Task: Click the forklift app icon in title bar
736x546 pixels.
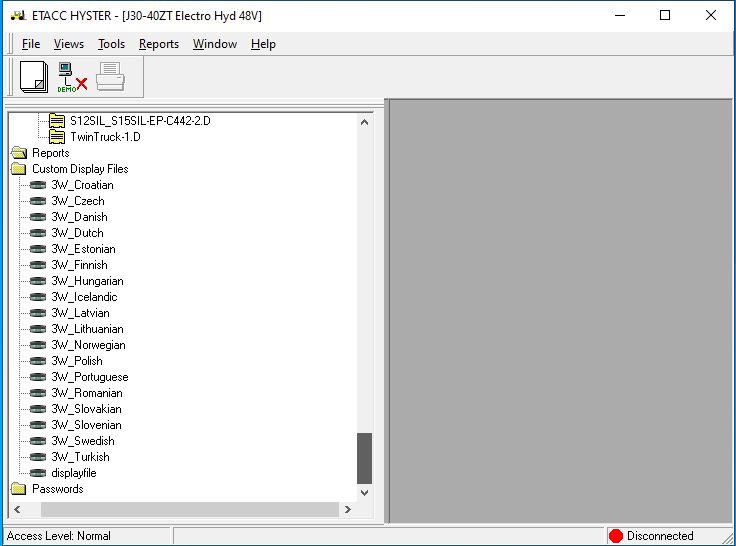Action: pos(18,15)
